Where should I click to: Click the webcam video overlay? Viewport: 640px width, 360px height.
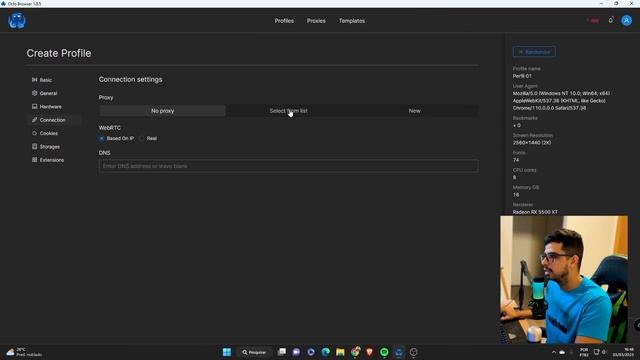(x=564, y=280)
